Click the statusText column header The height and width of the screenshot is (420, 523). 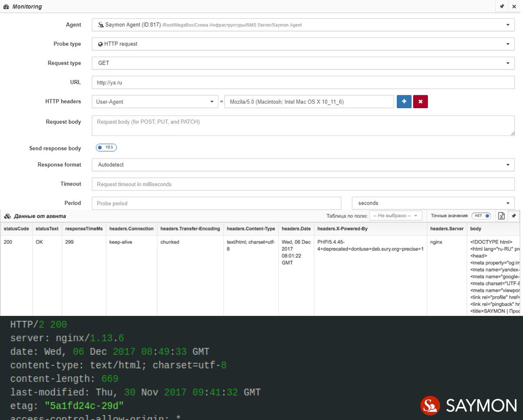pos(47,229)
